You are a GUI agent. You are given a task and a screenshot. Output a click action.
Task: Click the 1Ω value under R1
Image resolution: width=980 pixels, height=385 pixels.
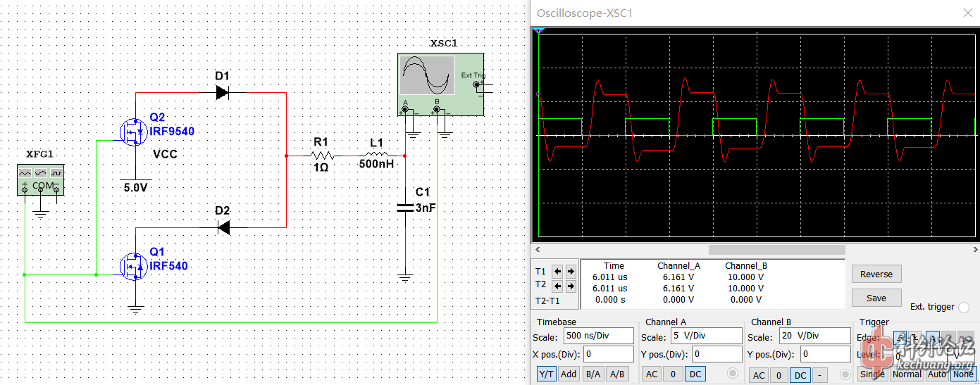[321, 168]
